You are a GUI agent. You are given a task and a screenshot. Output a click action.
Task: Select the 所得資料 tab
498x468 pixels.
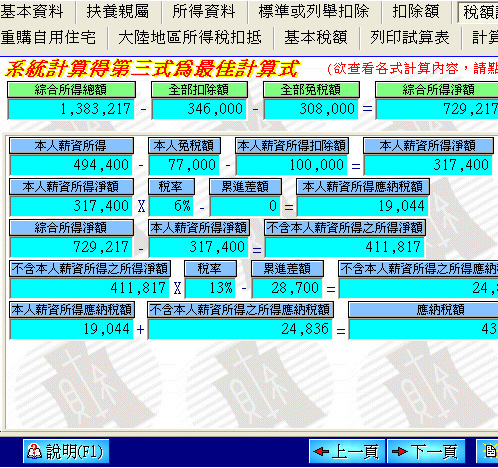pos(204,12)
